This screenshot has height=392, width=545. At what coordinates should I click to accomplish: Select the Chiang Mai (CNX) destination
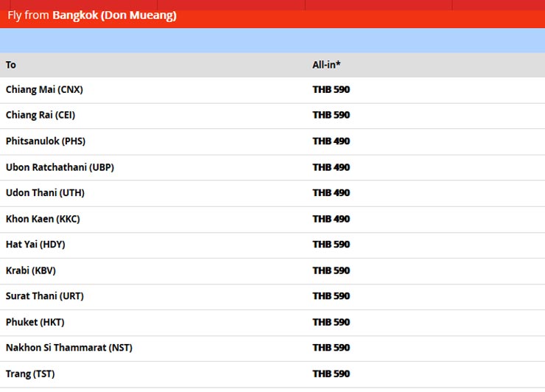tap(44, 90)
